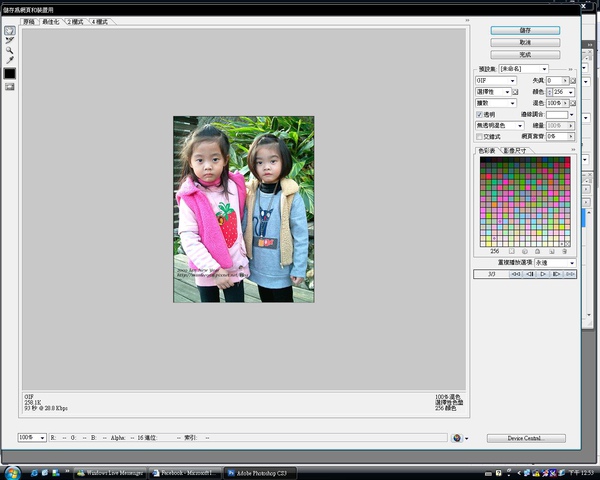Open the 無透明混色 transparency dither dropdown

point(499,126)
